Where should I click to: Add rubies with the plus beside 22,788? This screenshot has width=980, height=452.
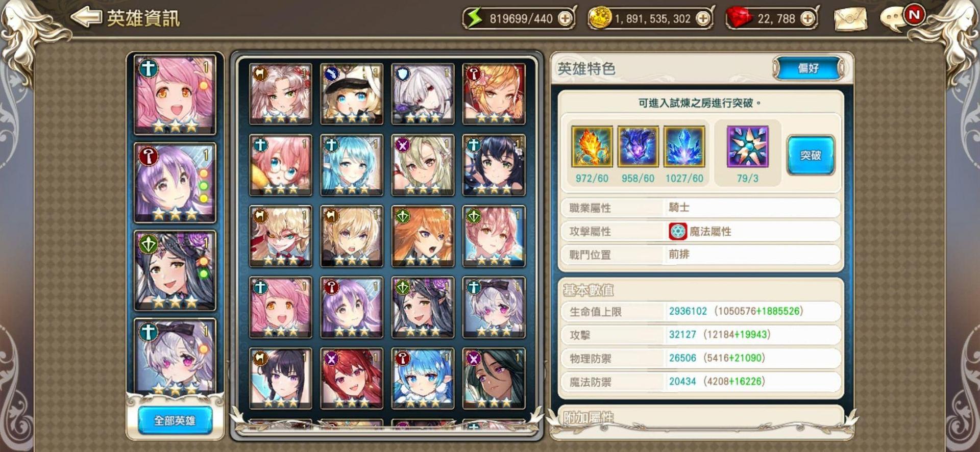click(807, 19)
